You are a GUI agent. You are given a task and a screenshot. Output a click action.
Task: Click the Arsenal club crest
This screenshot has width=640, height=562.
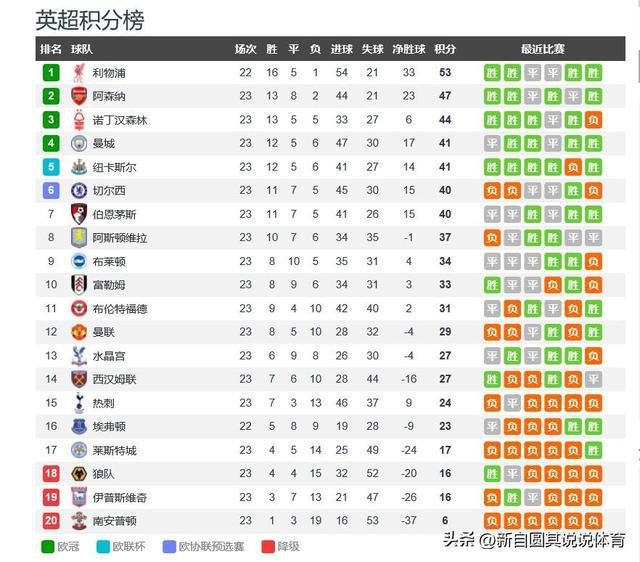coord(79,96)
